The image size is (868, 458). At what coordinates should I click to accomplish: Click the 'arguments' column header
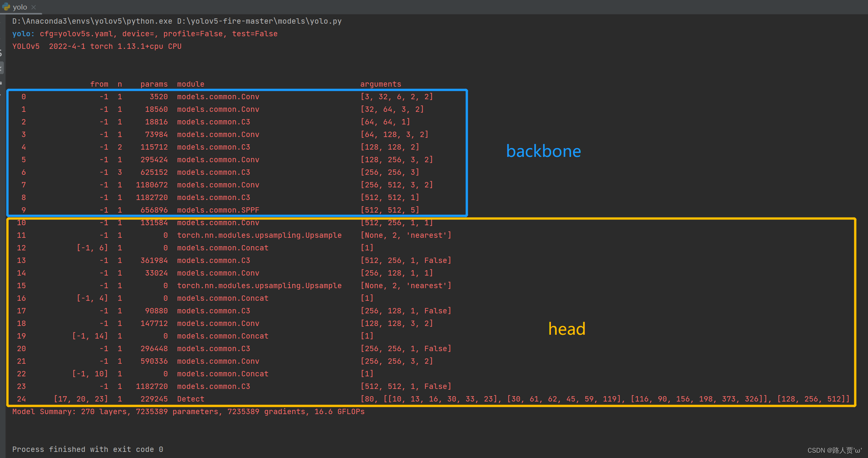[380, 84]
